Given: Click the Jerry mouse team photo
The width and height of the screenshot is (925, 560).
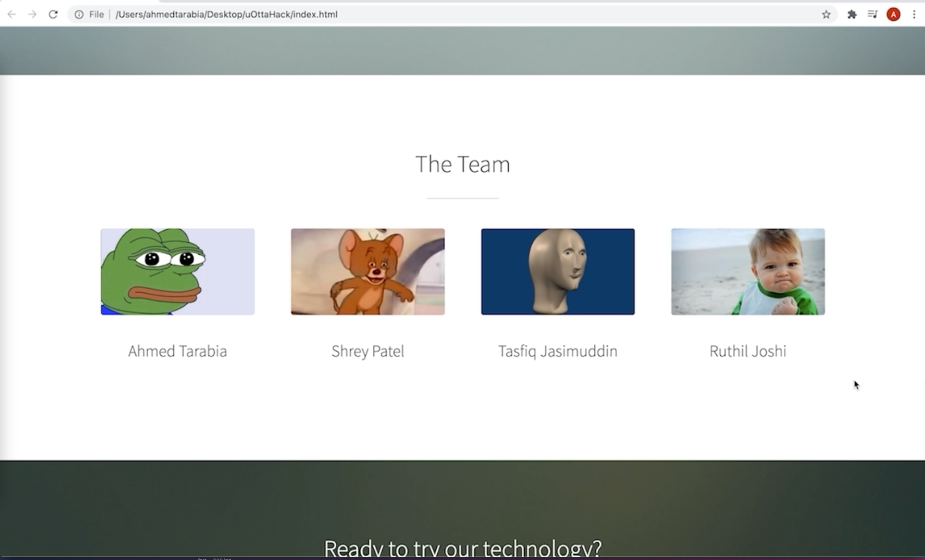Looking at the screenshot, I should coord(368,271).
